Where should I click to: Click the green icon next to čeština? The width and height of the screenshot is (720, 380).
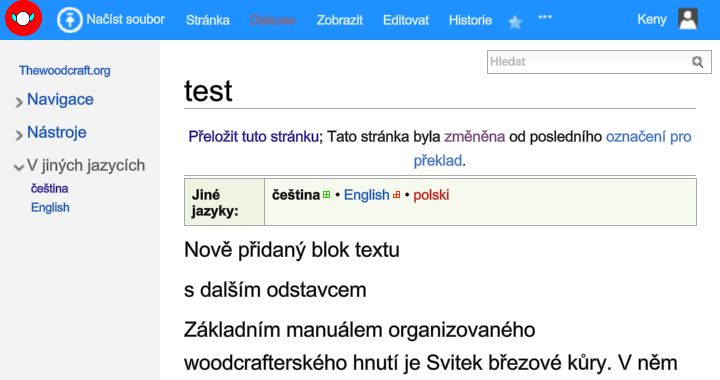pyautogui.click(x=326, y=195)
